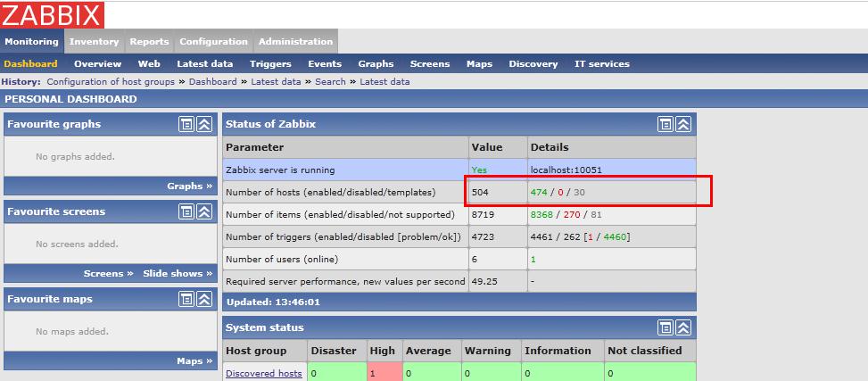Image resolution: width=868 pixels, height=381 pixels.
Task: Open history link Configuration of host groups
Action: click(x=111, y=81)
